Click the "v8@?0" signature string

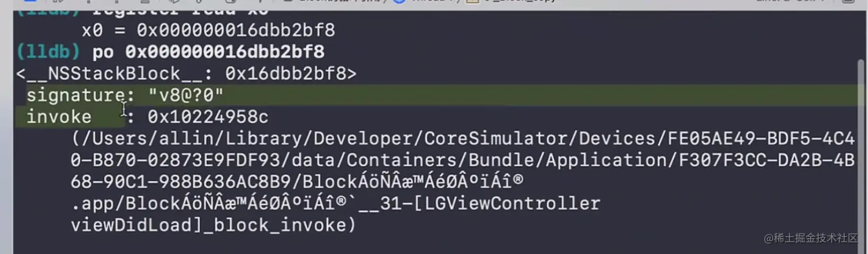point(186,95)
